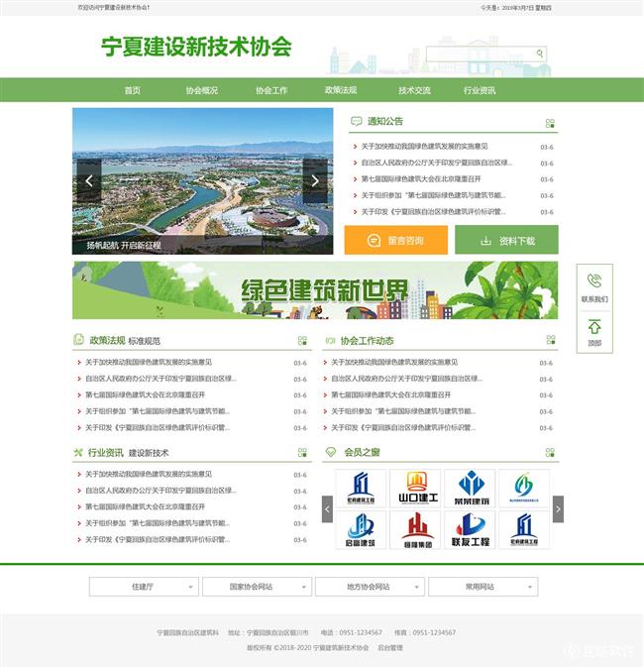Open the 地方协会网站 dropdown list

pyautogui.click(x=369, y=587)
